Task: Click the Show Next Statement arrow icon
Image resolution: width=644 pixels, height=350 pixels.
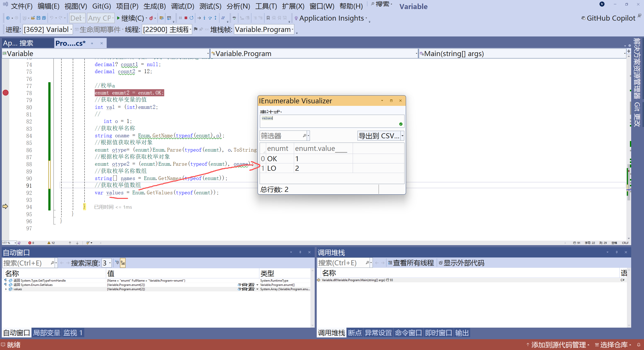Action: [x=199, y=18]
